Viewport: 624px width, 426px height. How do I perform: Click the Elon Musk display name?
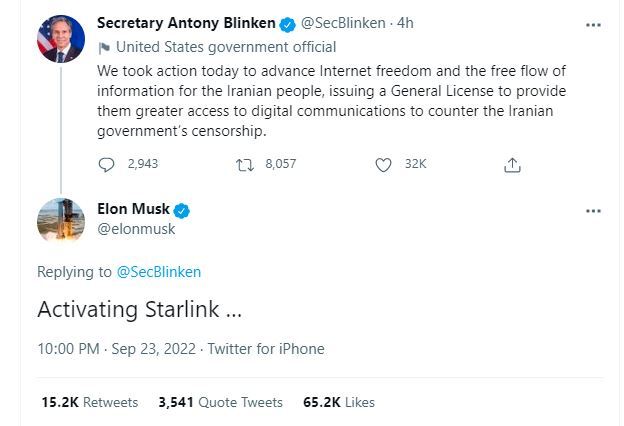(x=133, y=210)
